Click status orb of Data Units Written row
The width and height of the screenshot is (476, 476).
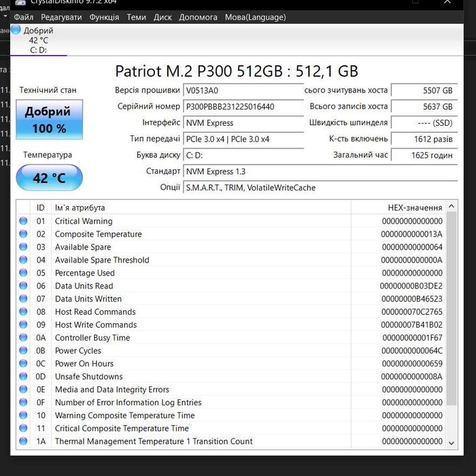click(x=23, y=299)
